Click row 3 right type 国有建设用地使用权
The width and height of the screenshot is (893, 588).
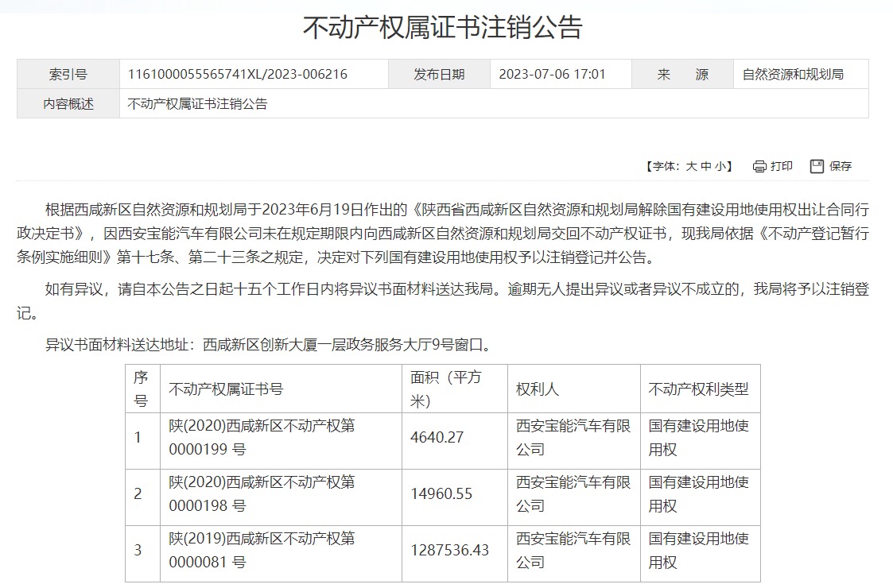701,551
